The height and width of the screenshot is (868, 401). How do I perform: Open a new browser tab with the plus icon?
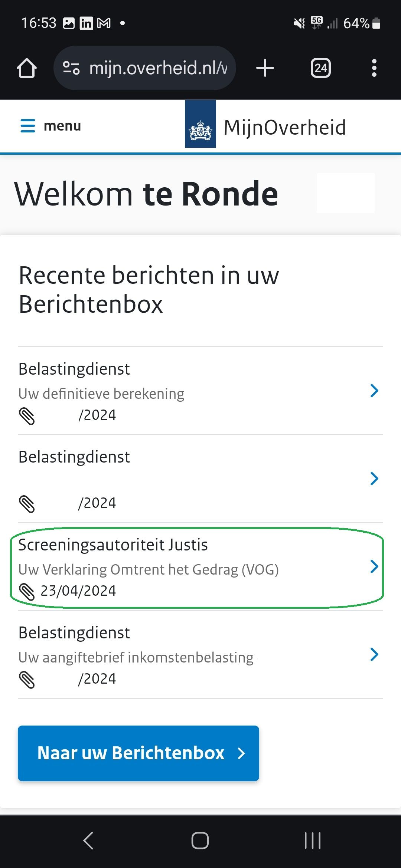(265, 68)
